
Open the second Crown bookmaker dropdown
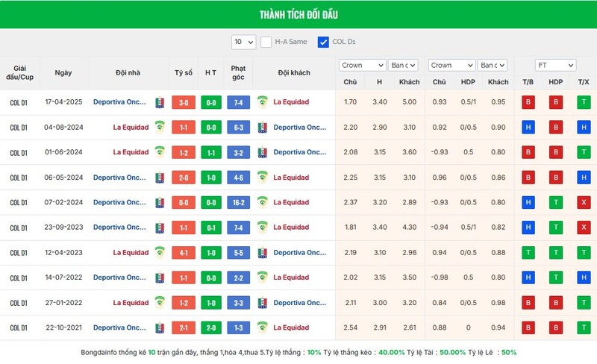click(x=451, y=65)
